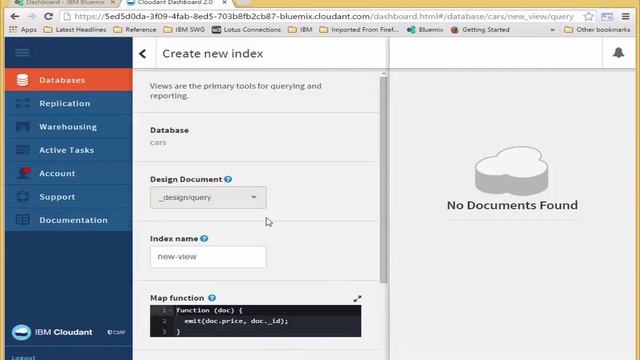Show help for Map function
This screenshot has width=640, height=360.
tap(211, 298)
